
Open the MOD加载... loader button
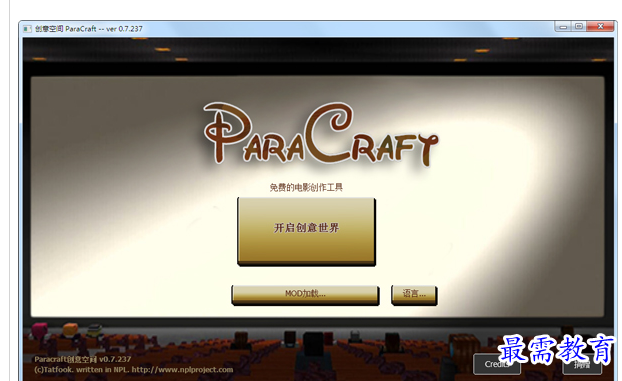click(x=305, y=295)
